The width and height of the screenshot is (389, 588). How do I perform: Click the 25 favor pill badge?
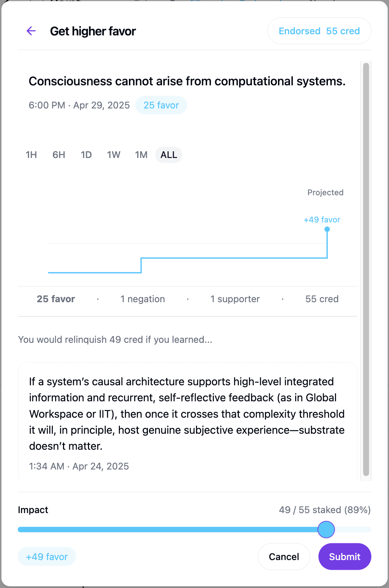click(x=161, y=105)
